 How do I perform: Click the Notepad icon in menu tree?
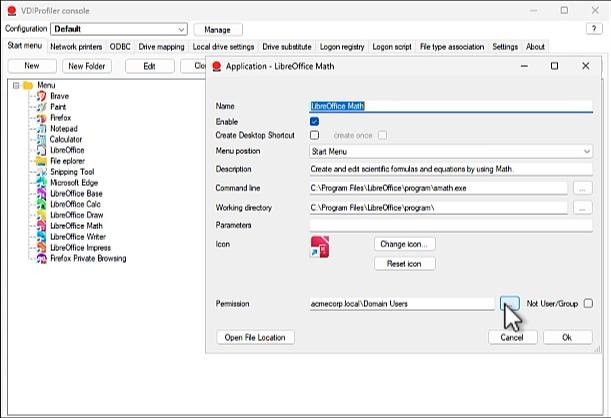[41, 129]
